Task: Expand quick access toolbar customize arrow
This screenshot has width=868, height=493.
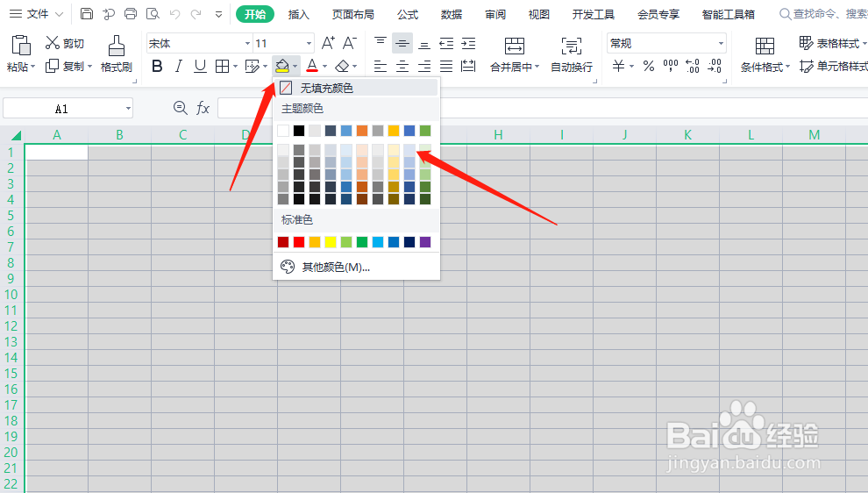Action: tap(218, 14)
